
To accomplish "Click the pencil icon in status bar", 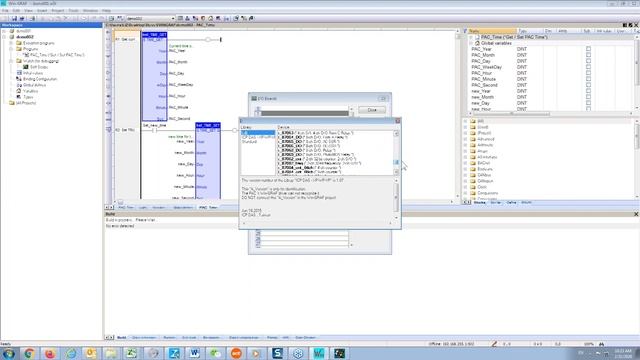I will (494, 344).
